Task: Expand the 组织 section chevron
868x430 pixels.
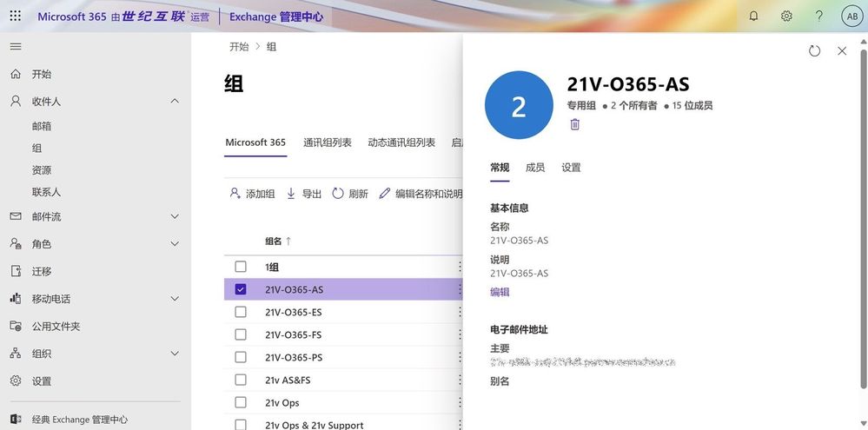Action: (x=175, y=353)
